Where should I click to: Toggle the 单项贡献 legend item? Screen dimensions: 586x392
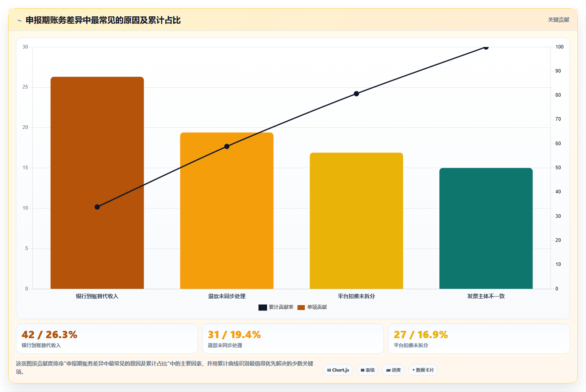click(x=312, y=307)
